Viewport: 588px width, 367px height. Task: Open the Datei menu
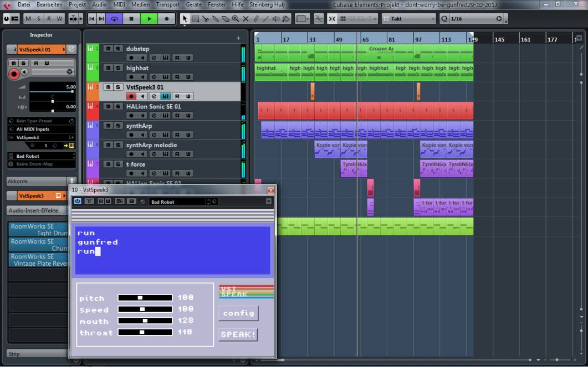pyautogui.click(x=24, y=4)
